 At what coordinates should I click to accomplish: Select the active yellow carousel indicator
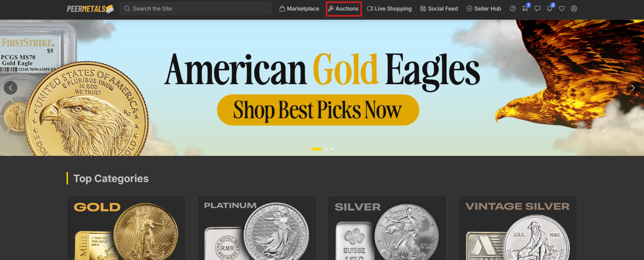click(x=317, y=149)
